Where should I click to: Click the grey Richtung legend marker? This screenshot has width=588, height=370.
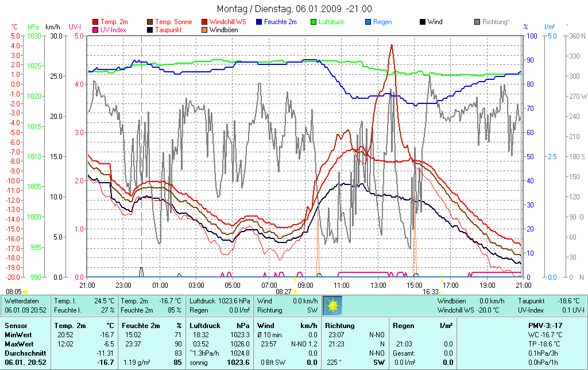[x=477, y=22]
